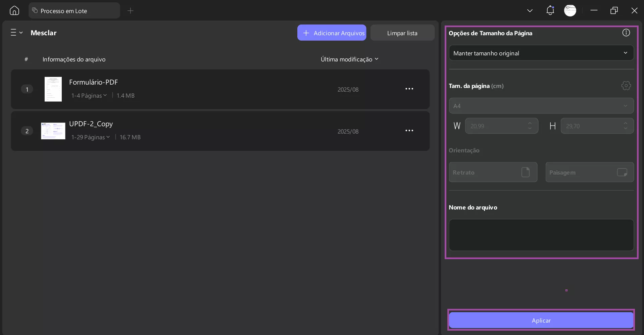644x335 pixels.
Task: Click Adicionar Arquivos button
Action: (332, 33)
